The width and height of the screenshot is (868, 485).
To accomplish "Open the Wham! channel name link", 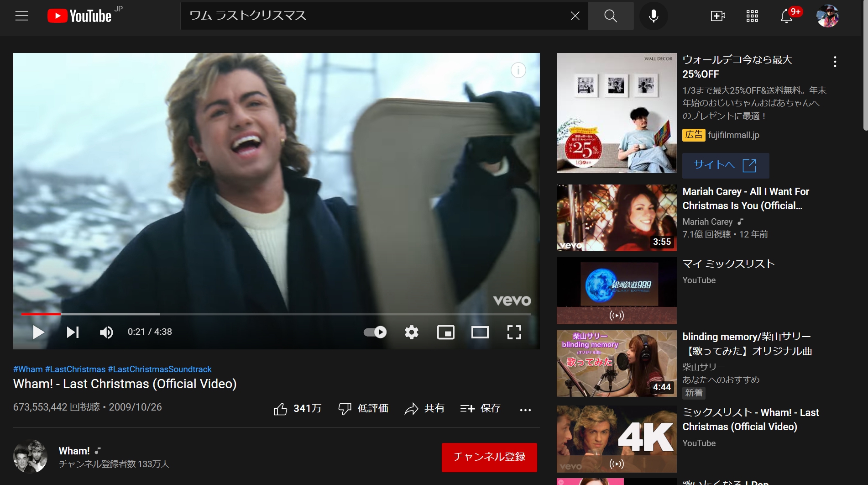I will [x=74, y=451].
